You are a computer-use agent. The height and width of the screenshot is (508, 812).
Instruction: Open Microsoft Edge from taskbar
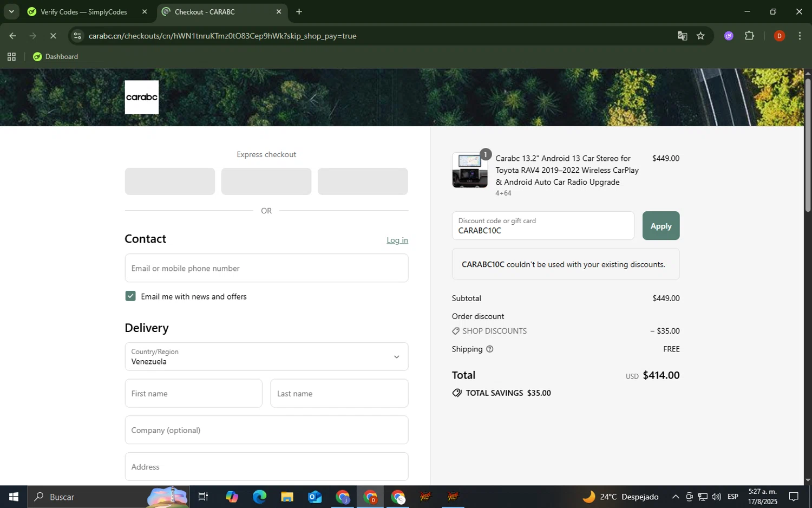(259, 497)
